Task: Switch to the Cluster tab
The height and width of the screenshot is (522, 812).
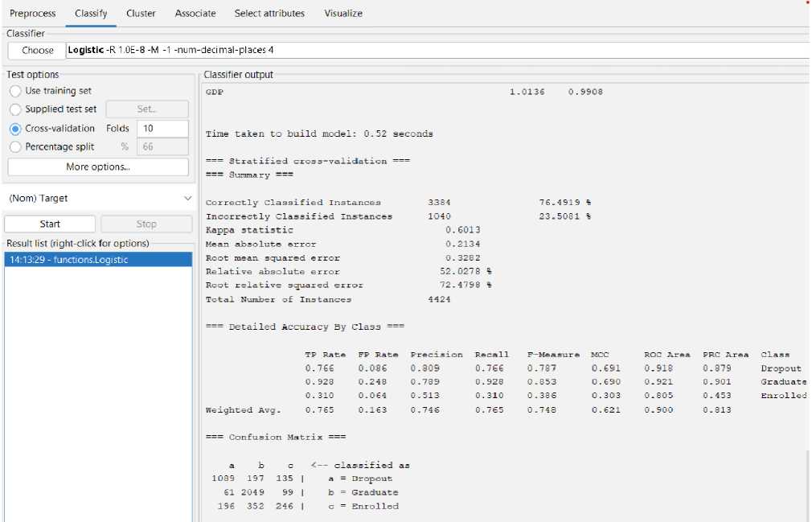Action: click(141, 14)
